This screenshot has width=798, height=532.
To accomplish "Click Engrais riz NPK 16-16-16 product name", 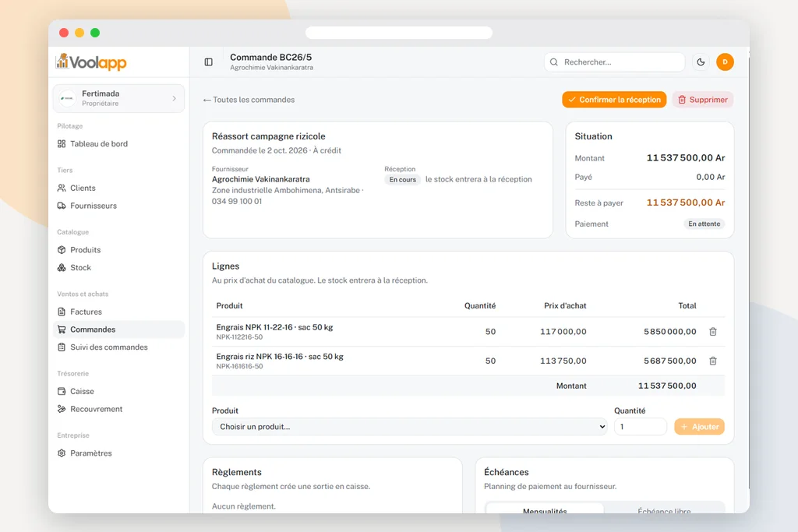I will (x=280, y=357).
